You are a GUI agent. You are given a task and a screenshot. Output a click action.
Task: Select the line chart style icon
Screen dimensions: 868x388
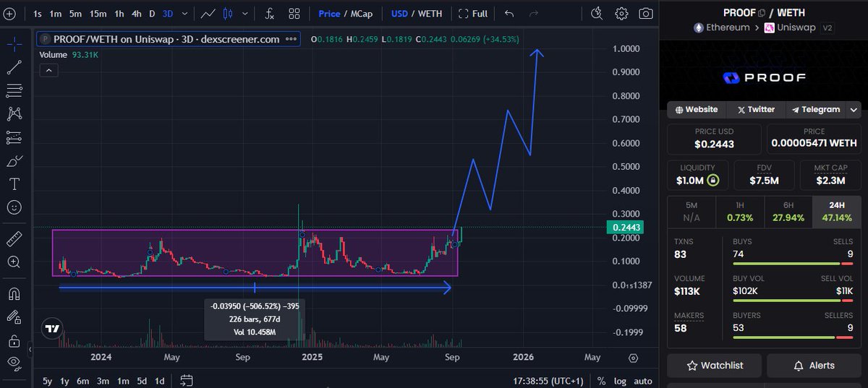(x=208, y=13)
